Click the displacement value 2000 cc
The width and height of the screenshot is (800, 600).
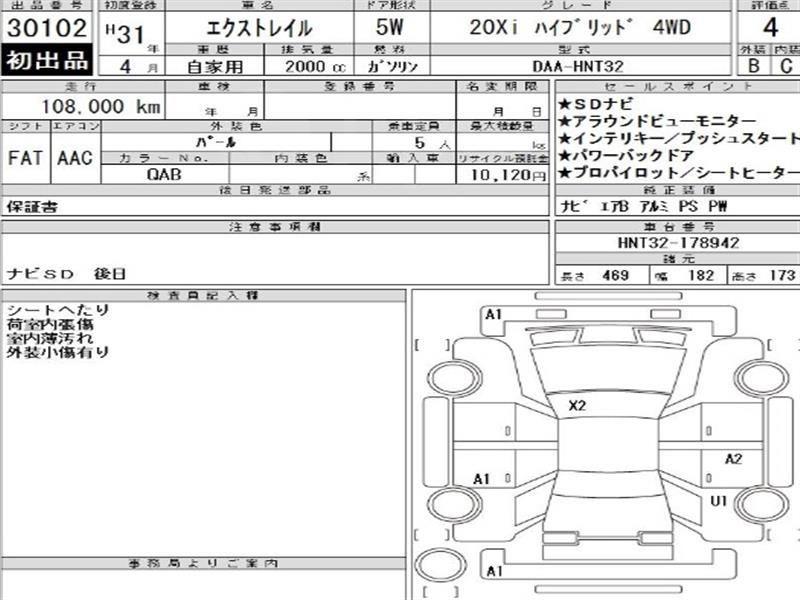(x=315, y=66)
